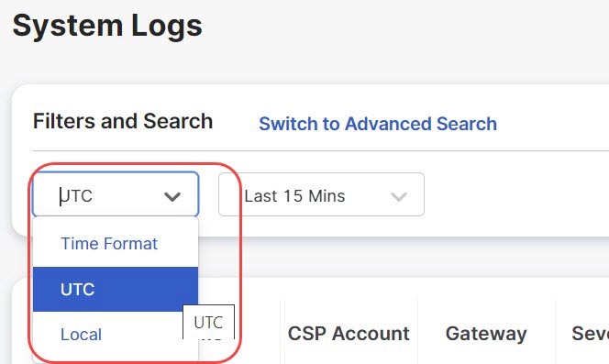This screenshot has width=609, height=364.
Task: Click the System Logs page title
Action: [x=107, y=26]
